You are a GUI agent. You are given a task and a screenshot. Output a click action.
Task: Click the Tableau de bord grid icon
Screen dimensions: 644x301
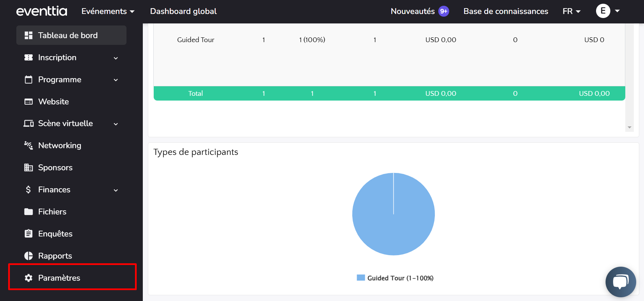click(x=29, y=35)
